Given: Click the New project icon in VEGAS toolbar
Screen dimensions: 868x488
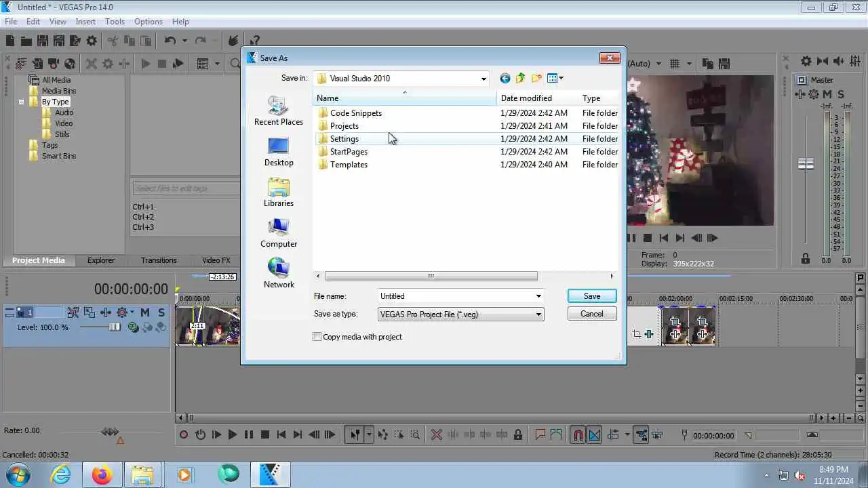Looking at the screenshot, I should [10, 41].
